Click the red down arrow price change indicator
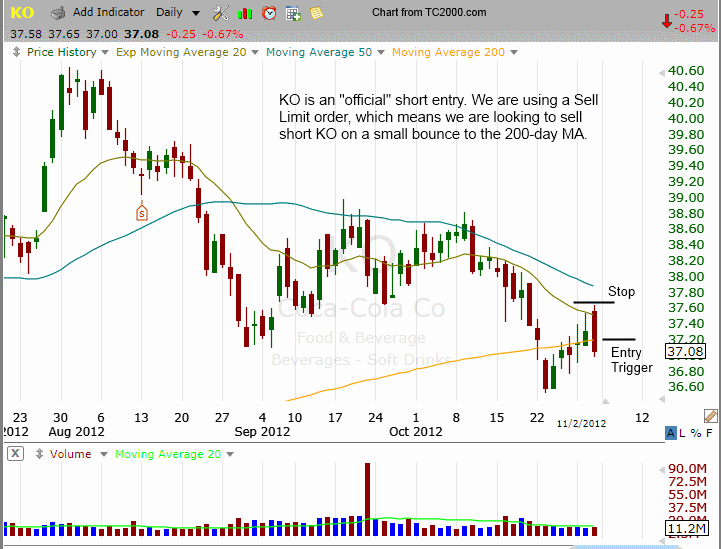 coord(667,20)
